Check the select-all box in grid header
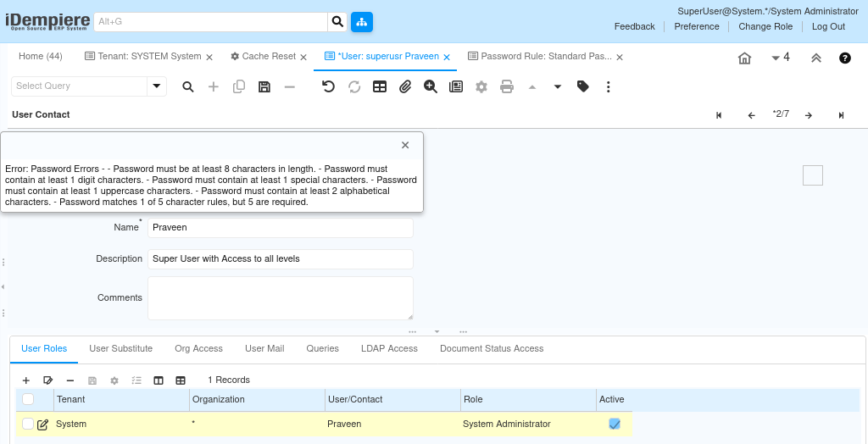Viewport: 868px width, 444px height. [28, 398]
